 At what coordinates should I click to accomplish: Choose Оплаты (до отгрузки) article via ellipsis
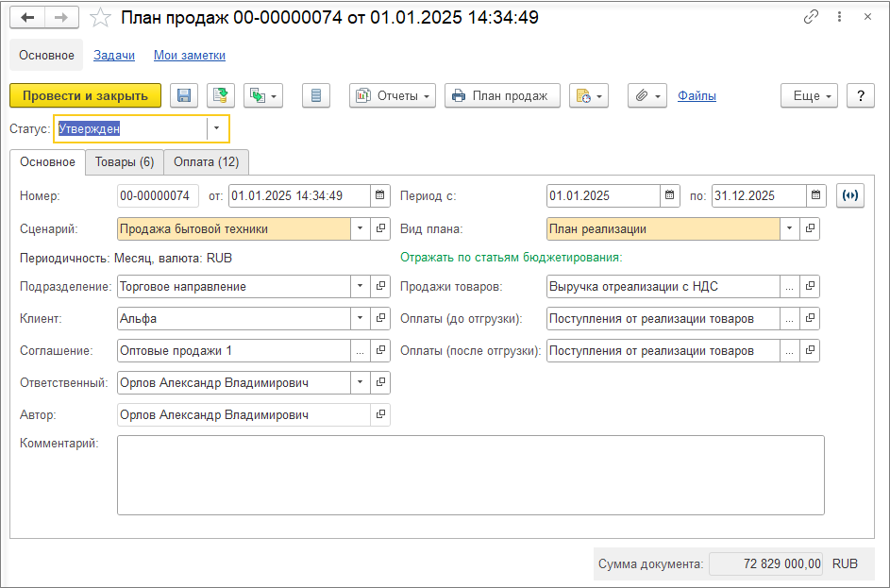(x=790, y=318)
